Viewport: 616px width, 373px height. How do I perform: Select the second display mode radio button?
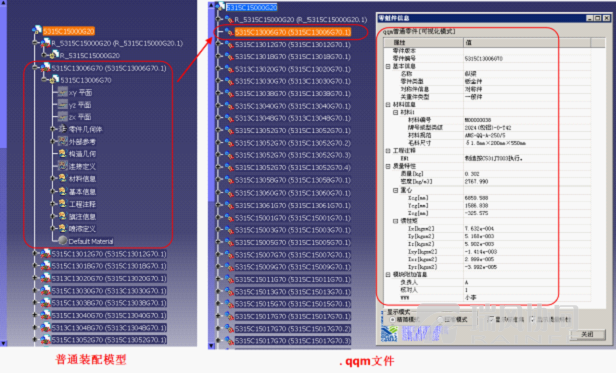coord(440,320)
